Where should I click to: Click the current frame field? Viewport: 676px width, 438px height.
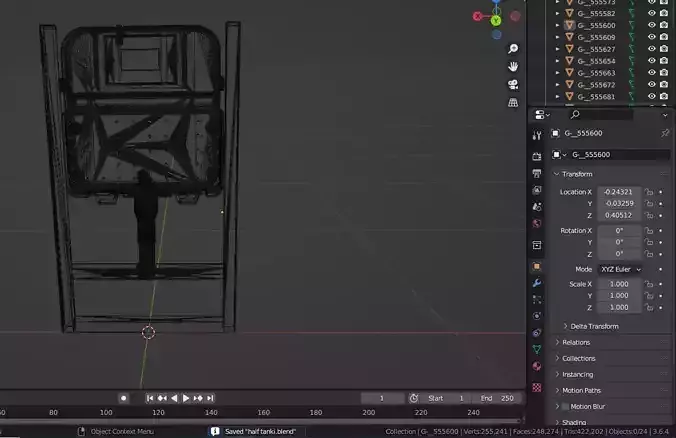pos(382,398)
